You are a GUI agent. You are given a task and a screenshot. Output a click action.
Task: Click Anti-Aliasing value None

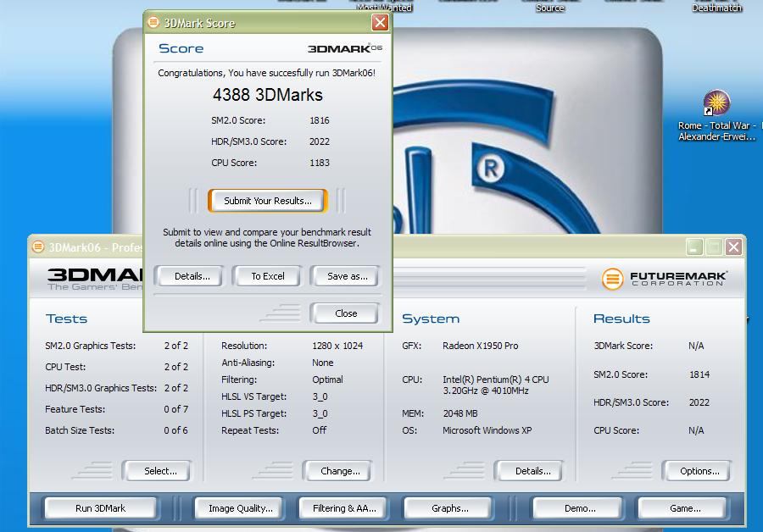(323, 363)
